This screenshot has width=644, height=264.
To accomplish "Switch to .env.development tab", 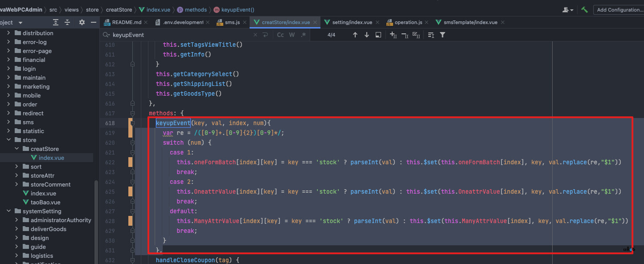I will (x=183, y=22).
